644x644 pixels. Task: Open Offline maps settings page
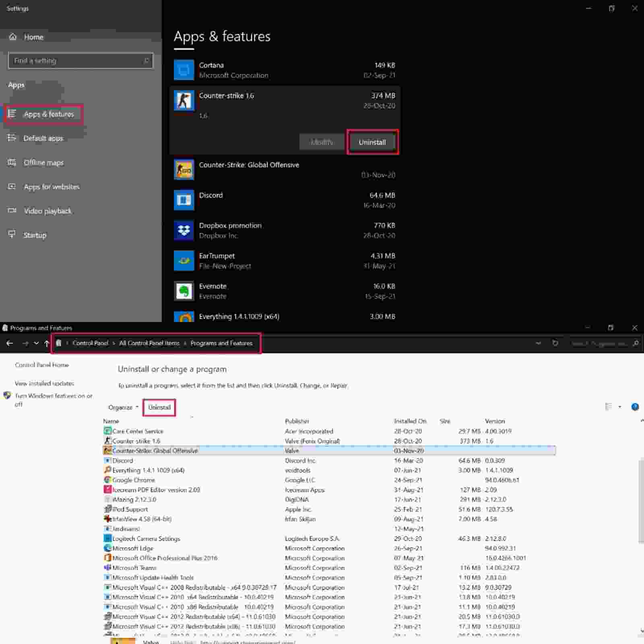[x=43, y=163]
